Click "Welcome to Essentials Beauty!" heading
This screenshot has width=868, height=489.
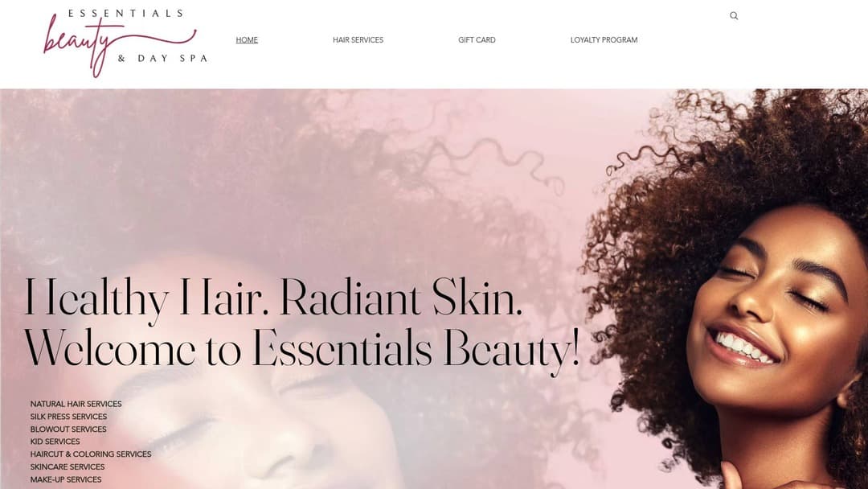click(x=302, y=347)
